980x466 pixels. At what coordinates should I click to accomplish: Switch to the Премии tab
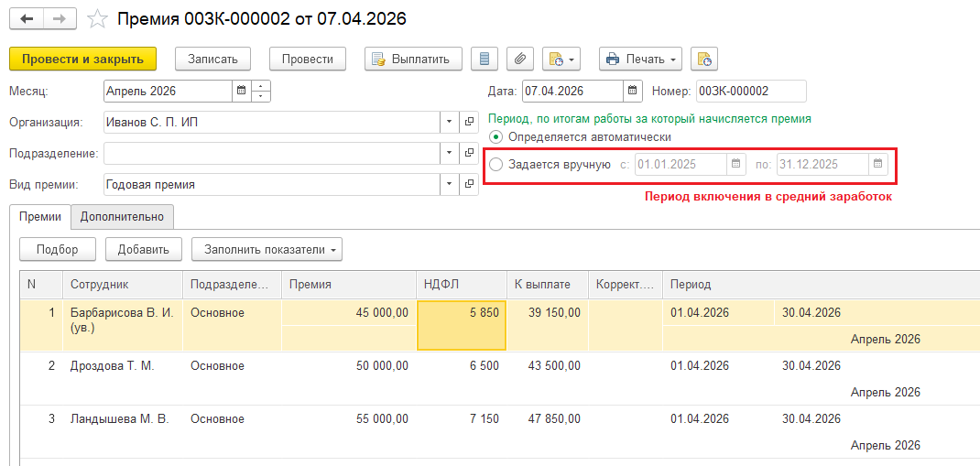39,217
